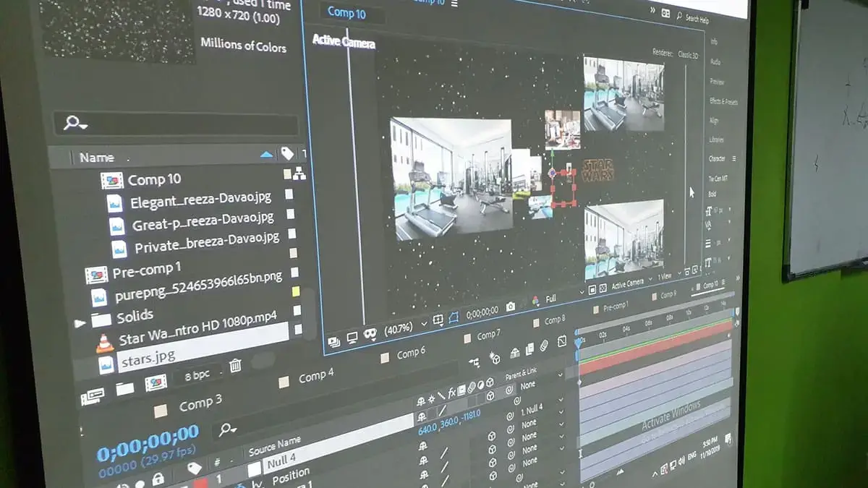The width and height of the screenshot is (868, 488).
Task: Switch to the Comp 6 timeline tab
Action: [x=411, y=353]
